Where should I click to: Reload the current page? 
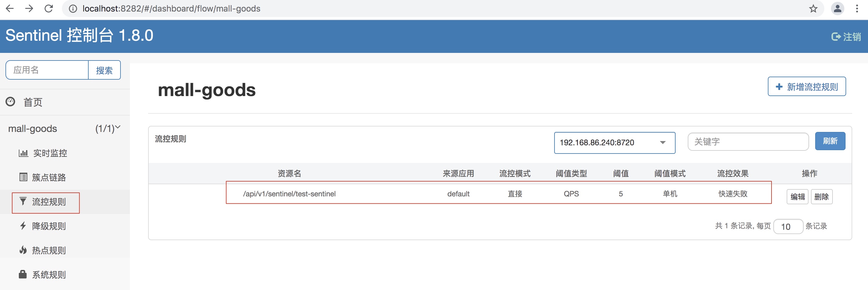click(x=49, y=9)
